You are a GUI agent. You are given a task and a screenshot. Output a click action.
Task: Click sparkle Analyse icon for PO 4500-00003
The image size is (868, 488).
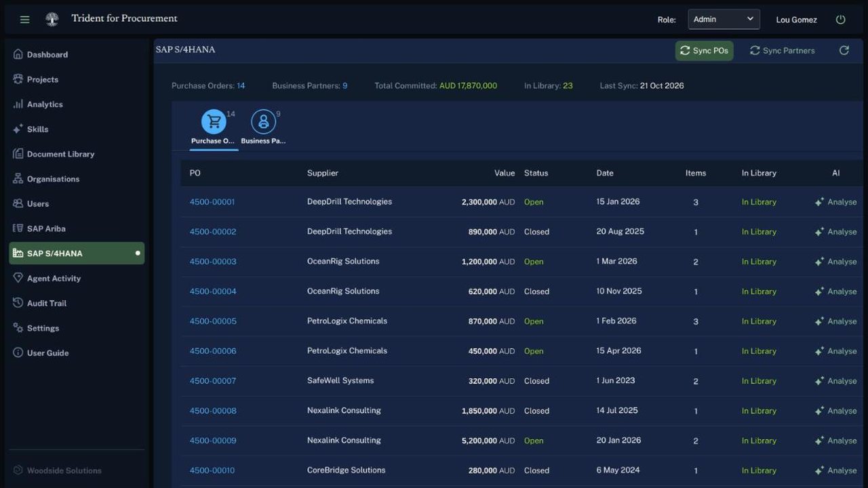819,262
